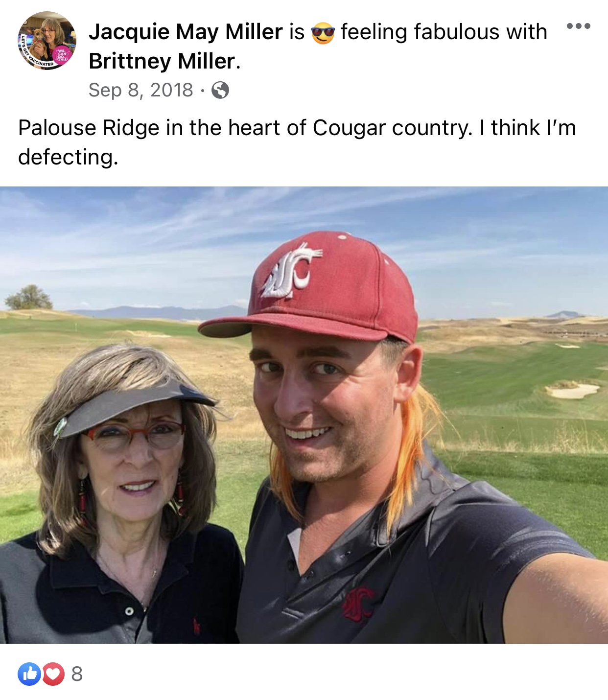Open Brittney Miller's tagged profile link
This screenshot has height=700, width=608.
coord(163,61)
